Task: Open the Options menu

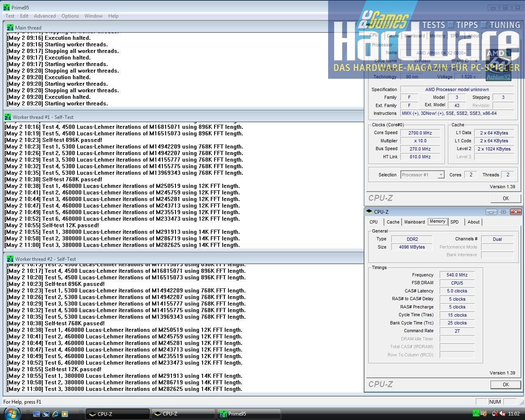Action: (70, 16)
